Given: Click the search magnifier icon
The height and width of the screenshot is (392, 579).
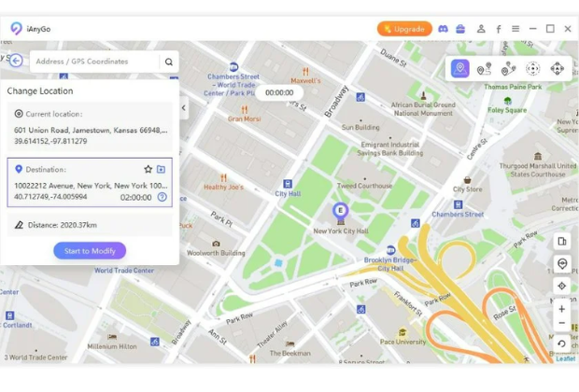Looking at the screenshot, I should 169,62.
